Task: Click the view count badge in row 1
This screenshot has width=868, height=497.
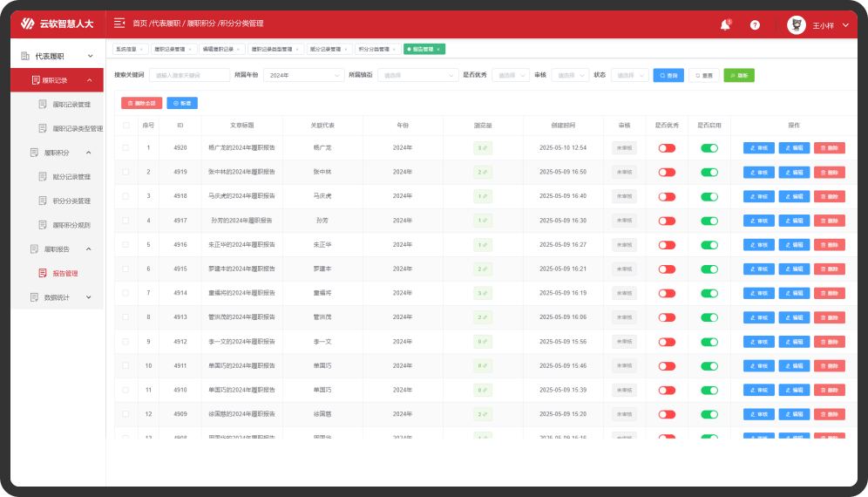Action: click(482, 148)
